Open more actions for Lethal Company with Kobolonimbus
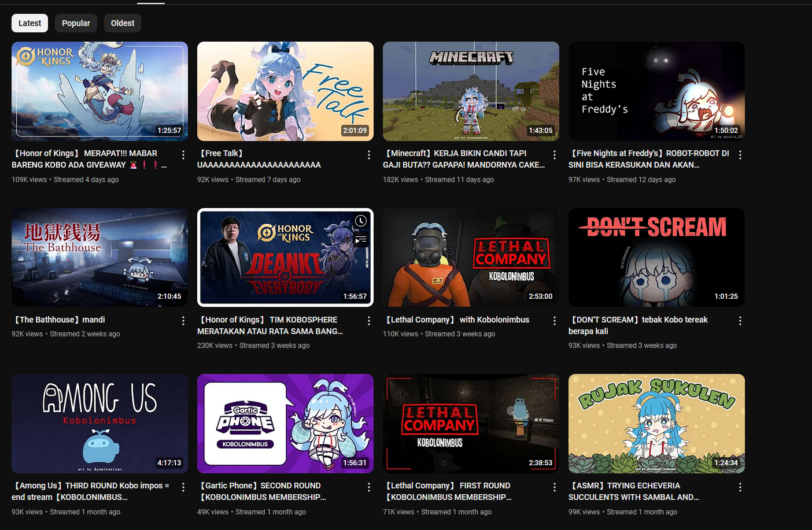The height and width of the screenshot is (530, 812). point(555,321)
